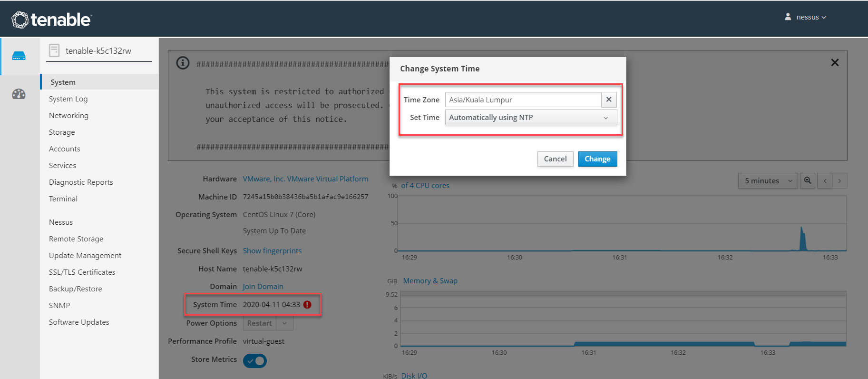Open the System Log page
This screenshot has height=379, width=868.
(68, 99)
